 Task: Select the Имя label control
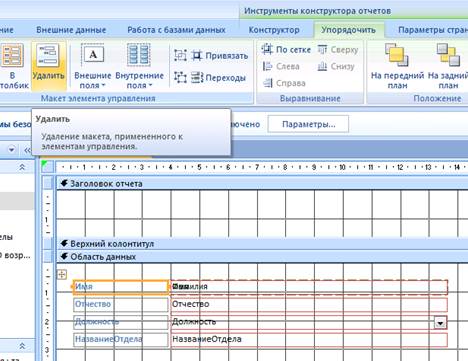coord(121,287)
